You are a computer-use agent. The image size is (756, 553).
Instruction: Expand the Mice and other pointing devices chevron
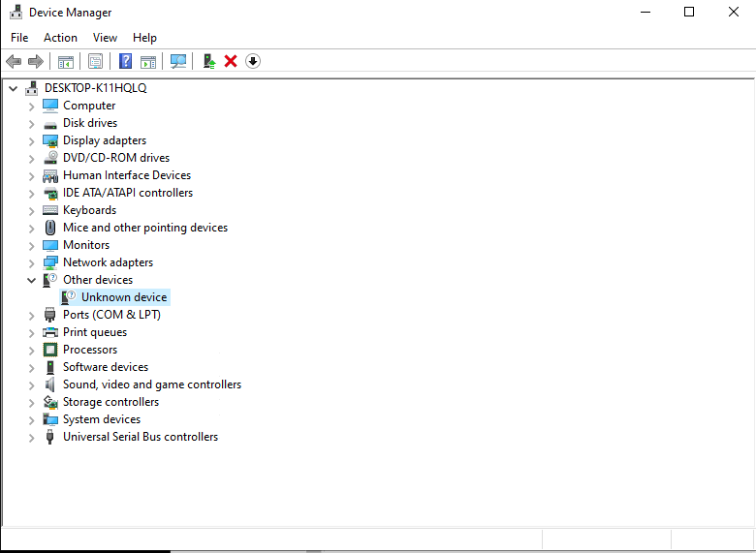31,229
